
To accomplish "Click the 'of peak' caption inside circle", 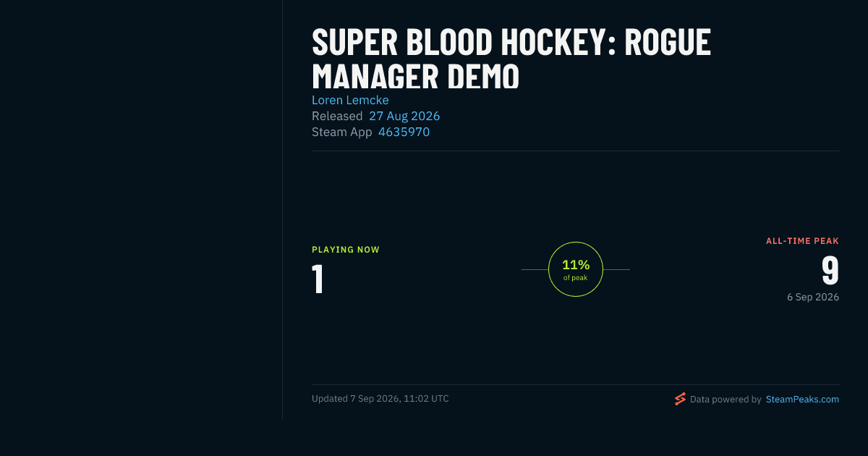I will (x=576, y=278).
